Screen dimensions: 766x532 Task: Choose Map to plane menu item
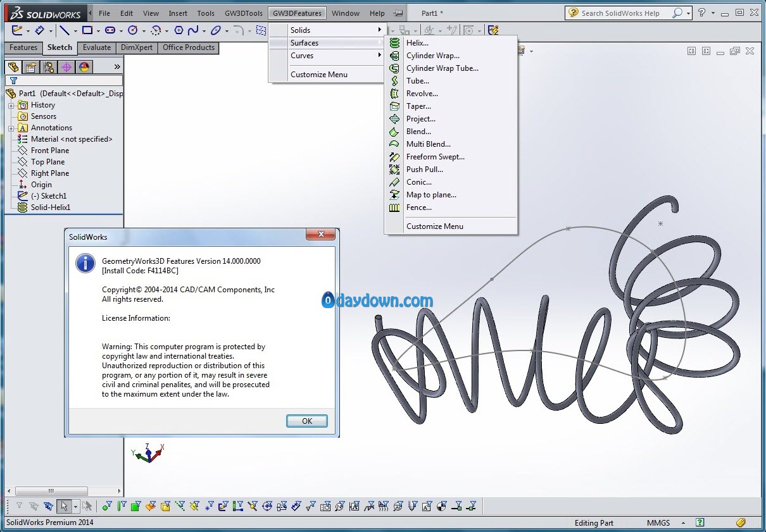(x=431, y=195)
